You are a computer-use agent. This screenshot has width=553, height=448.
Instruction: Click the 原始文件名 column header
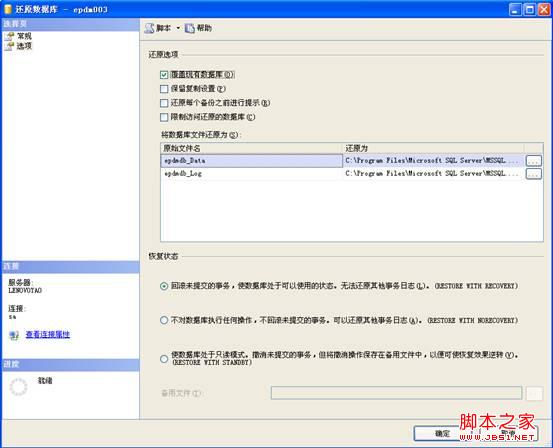(251, 148)
